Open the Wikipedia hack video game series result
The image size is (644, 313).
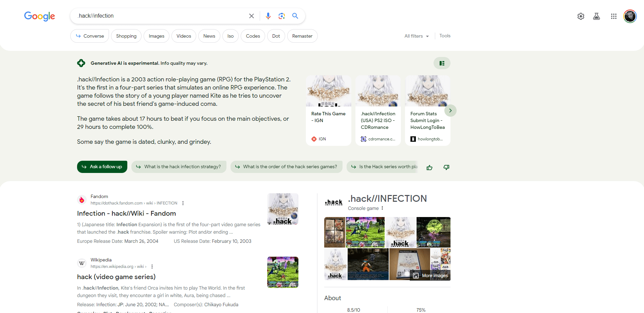click(x=116, y=277)
